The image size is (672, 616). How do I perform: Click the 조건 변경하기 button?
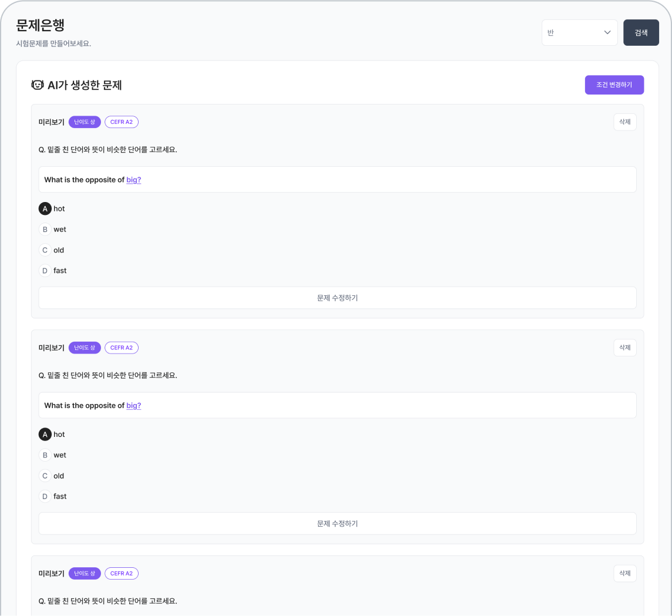[614, 85]
